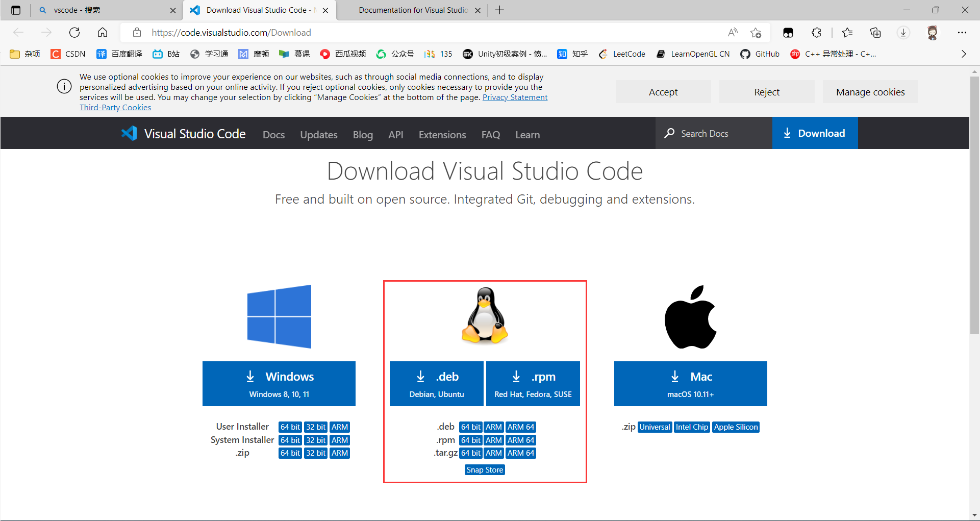Reload the current page
The width and height of the screenshot is (980, 521).
tap(74, 32)
